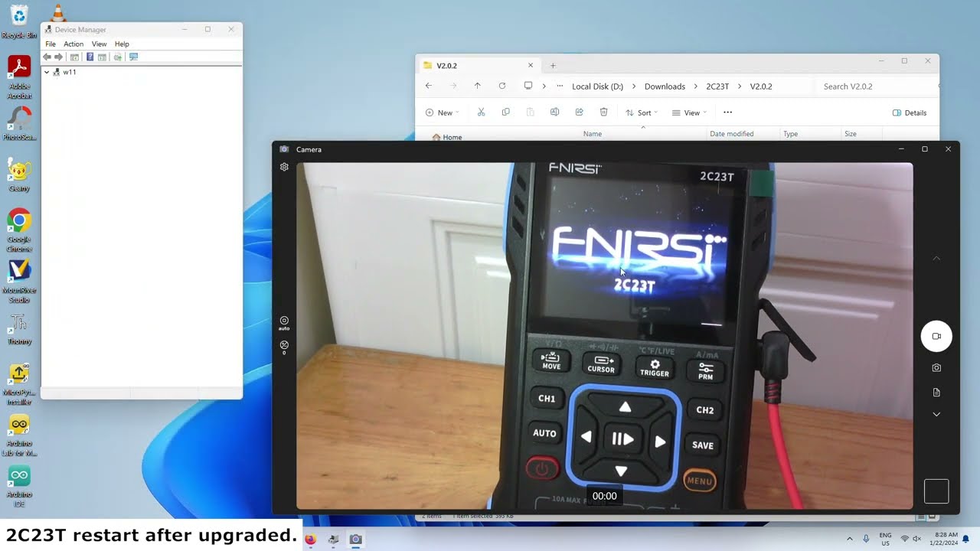Viewport: 980px width, 551px height.
Task: Click Camera mode down chevron
Action: 936,414
